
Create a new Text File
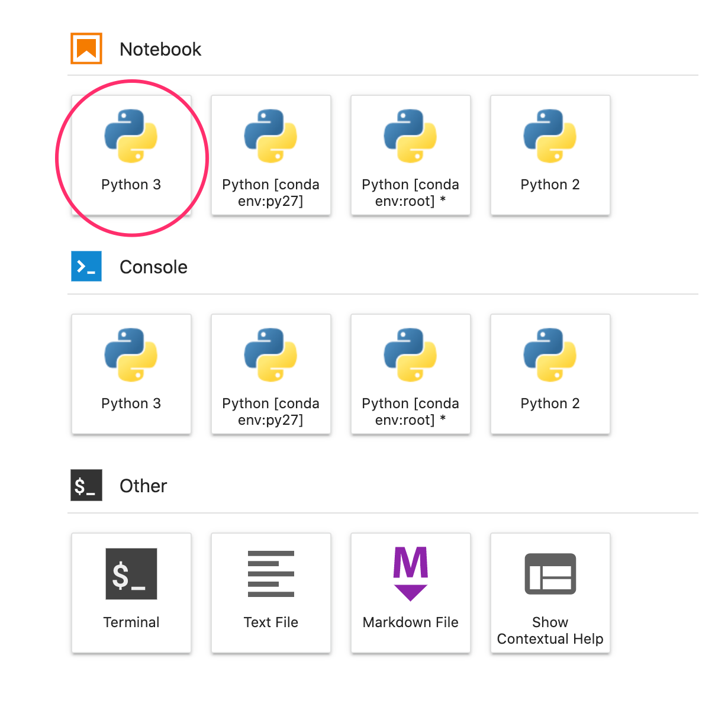coord(270,593)
